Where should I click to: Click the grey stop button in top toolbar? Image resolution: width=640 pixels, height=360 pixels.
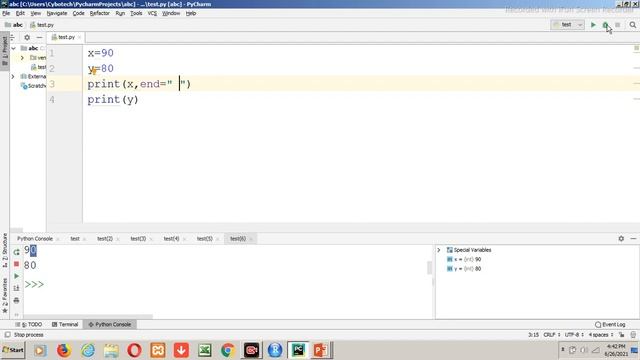(618, 25)
